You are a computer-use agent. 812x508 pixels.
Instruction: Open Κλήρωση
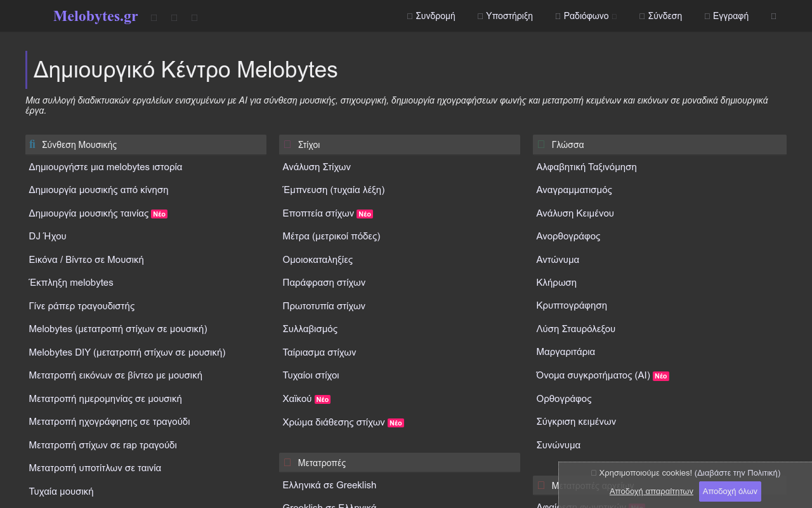click(556, 283)
